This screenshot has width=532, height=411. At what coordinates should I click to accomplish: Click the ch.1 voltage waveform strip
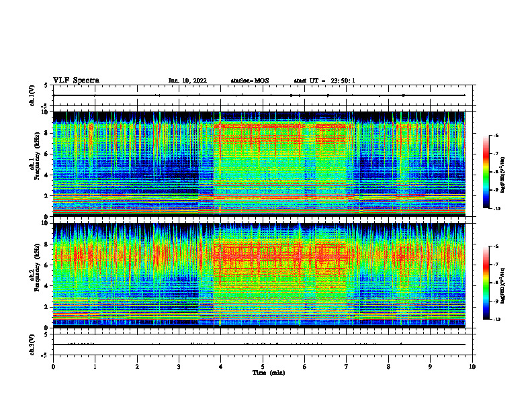point(263,95)
